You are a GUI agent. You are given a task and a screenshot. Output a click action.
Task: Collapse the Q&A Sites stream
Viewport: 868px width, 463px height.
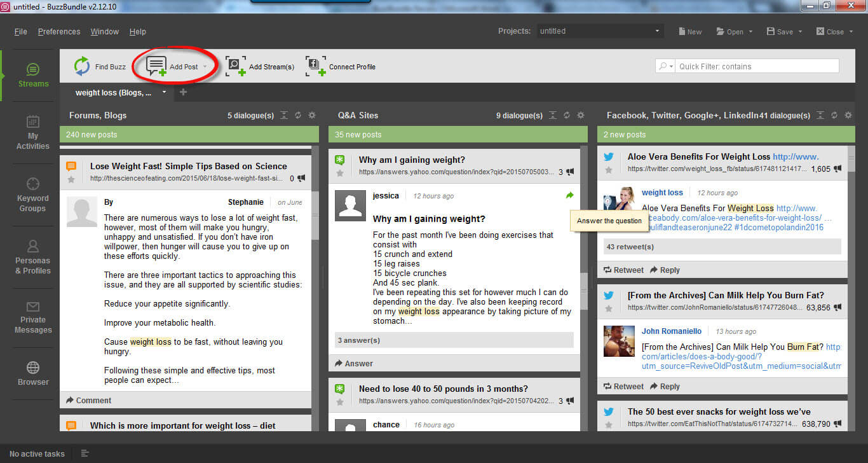[553, 115]
